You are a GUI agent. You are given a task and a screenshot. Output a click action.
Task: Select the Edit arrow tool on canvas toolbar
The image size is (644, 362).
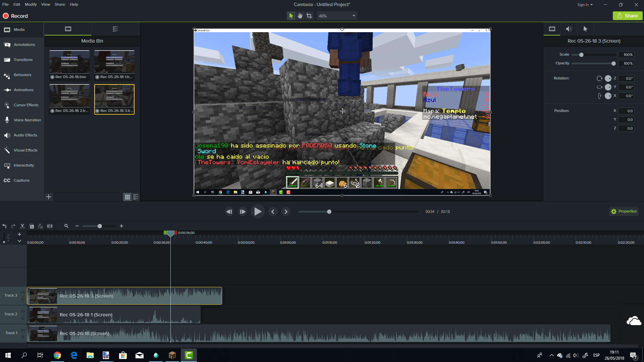coord(291,16)
